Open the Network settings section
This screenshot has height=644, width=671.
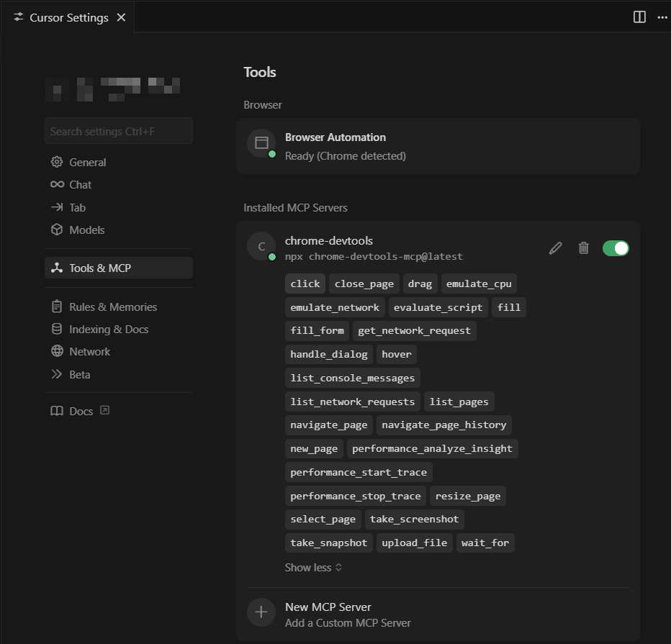pyautogui.click(x=89, y=352)
